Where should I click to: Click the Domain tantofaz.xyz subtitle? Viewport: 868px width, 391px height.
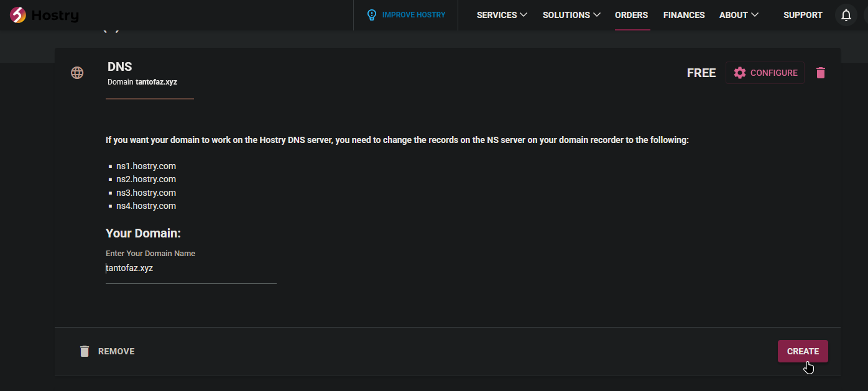(142, 82)
